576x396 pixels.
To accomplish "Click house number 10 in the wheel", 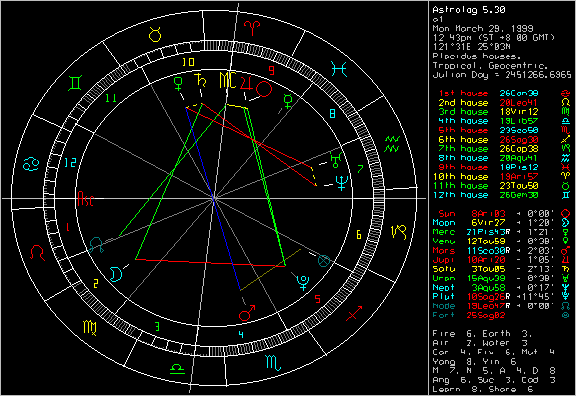I will coord(188,62).
